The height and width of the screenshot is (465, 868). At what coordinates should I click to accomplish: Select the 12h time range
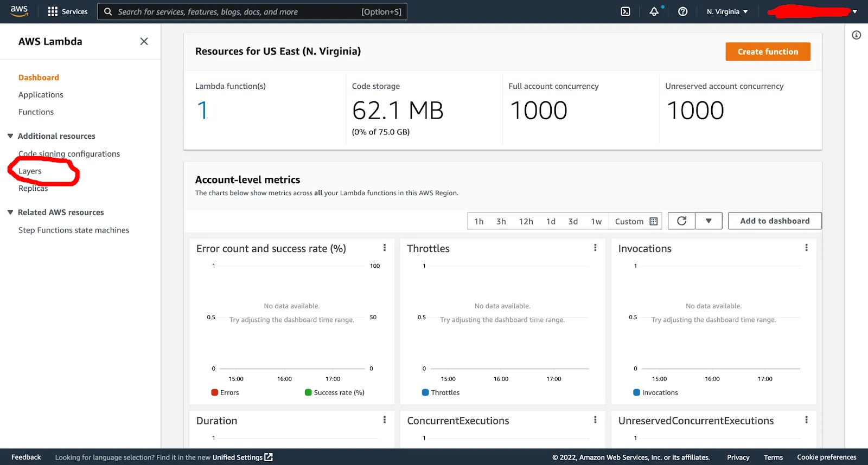[526, 221]
